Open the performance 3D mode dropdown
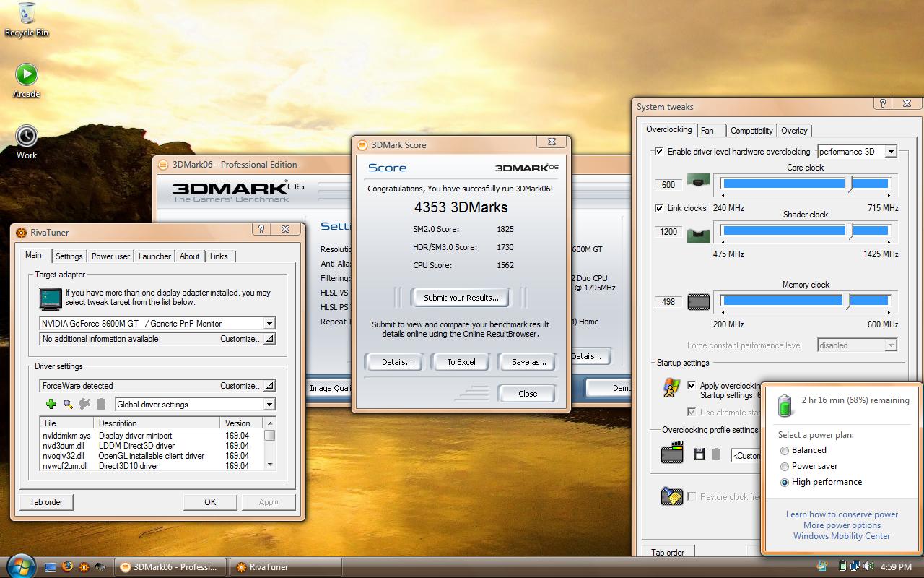This screenshot has height=578, width=924. coord(891,152)
